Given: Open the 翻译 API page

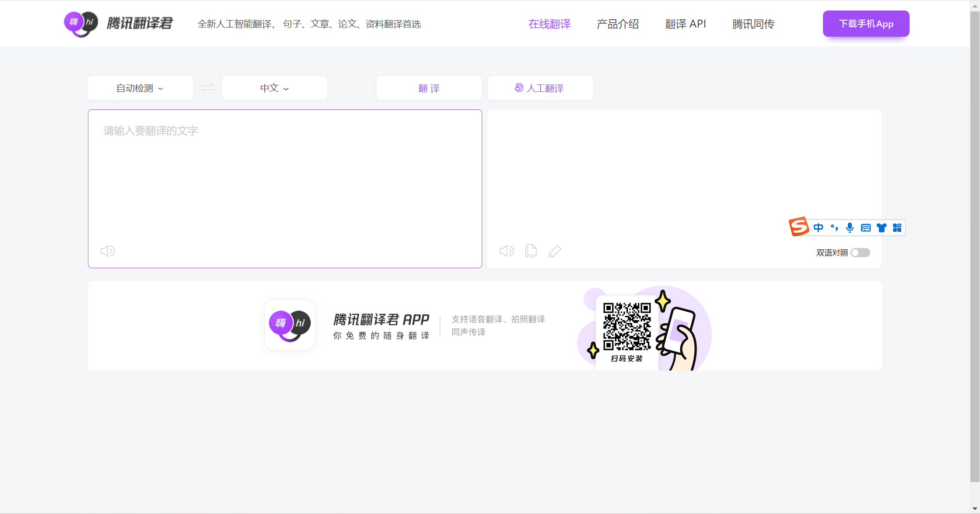Looking at the screenshot, I should (685, 24).
